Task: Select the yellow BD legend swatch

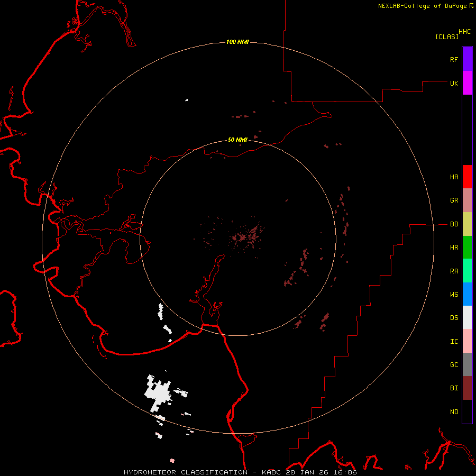Action: pos(467,224)
